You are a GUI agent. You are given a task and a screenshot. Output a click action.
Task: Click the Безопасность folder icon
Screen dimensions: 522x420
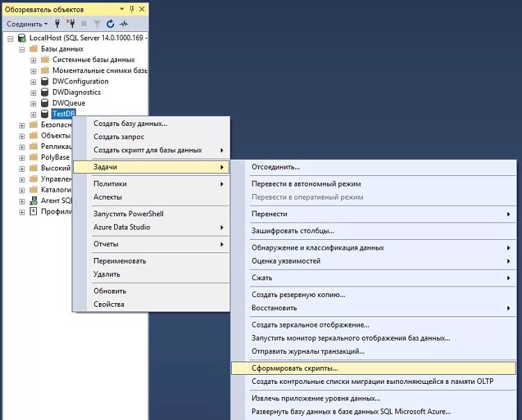coord(33,124)
